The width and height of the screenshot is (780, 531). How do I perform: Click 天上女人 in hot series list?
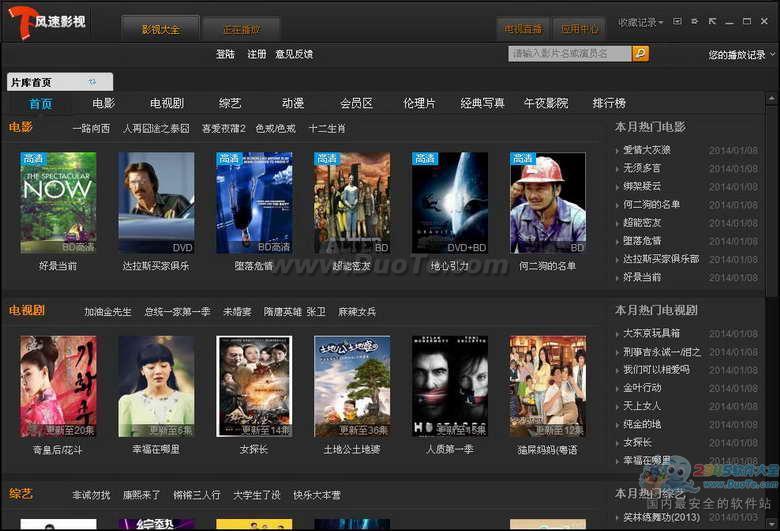[642, 406]
